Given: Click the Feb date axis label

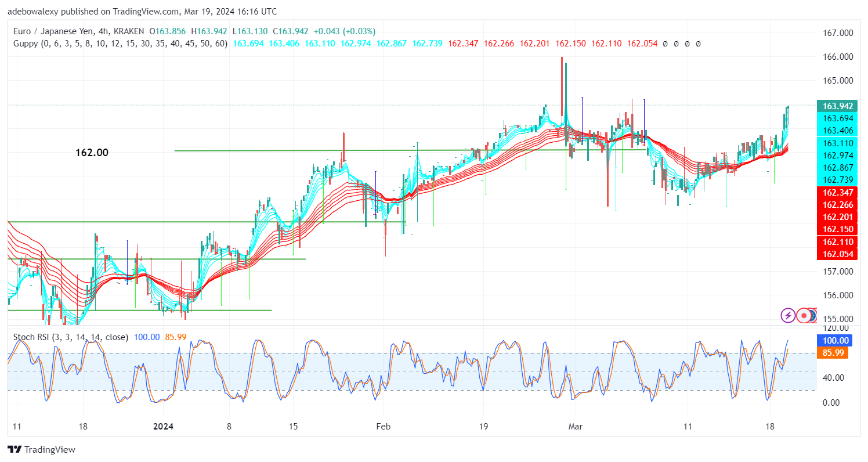Looking at the screenshot, I should tap(383, 425).
